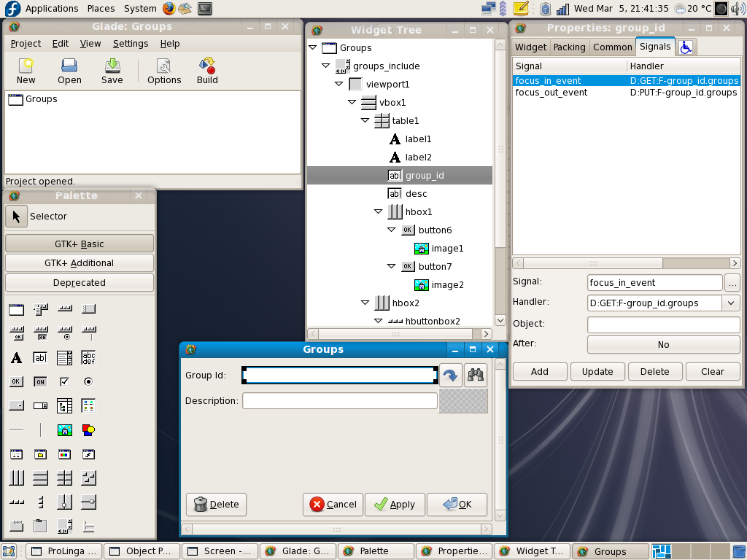
Task: Pick the File Chooser Dialog palette widget
Action: pos(41,454)
